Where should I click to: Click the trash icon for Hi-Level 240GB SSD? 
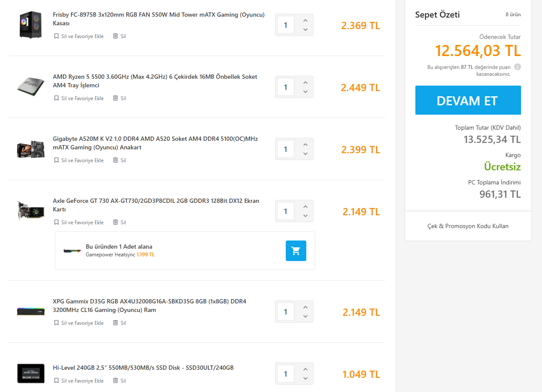click(x=115, y=381)
